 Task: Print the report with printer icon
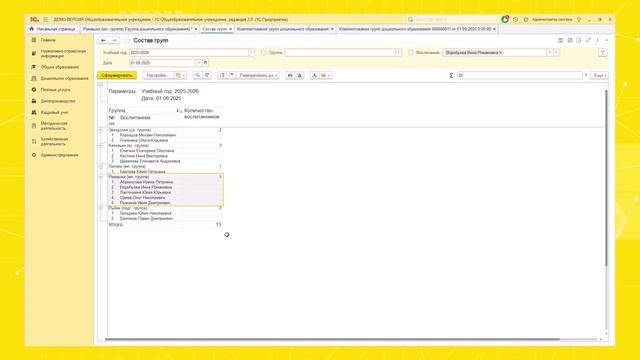click(290, 76)
